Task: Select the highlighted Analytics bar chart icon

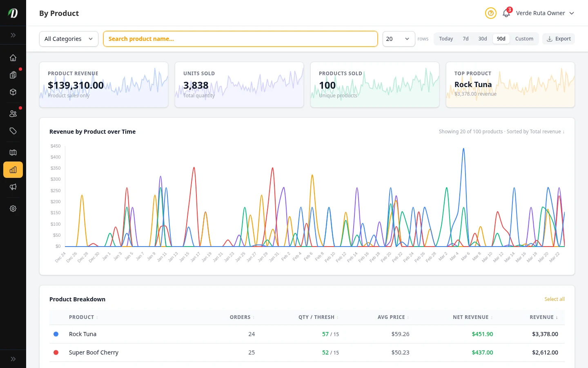Action: [x=13, y=170]
